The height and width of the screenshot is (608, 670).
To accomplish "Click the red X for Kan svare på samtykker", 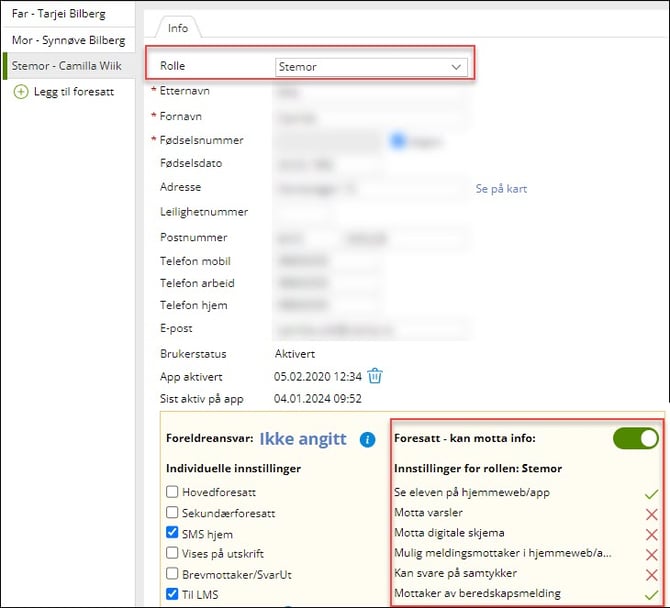I will pos(651,574).
